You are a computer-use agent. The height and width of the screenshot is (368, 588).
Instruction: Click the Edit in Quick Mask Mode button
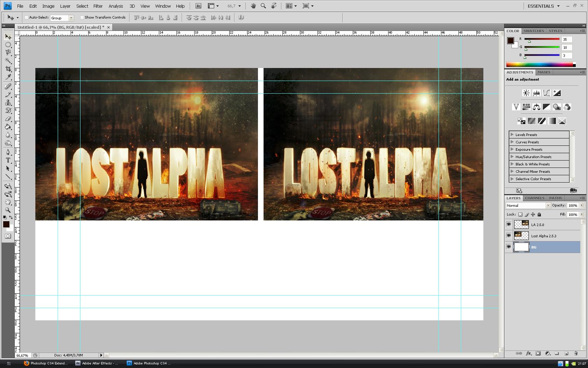pyautogui.click(x=8, y=236)
